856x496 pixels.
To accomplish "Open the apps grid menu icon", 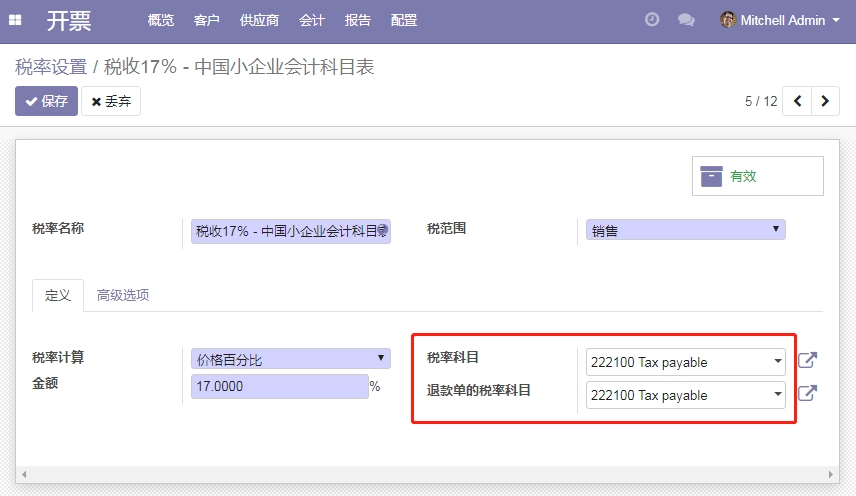I will click(15, 20).
